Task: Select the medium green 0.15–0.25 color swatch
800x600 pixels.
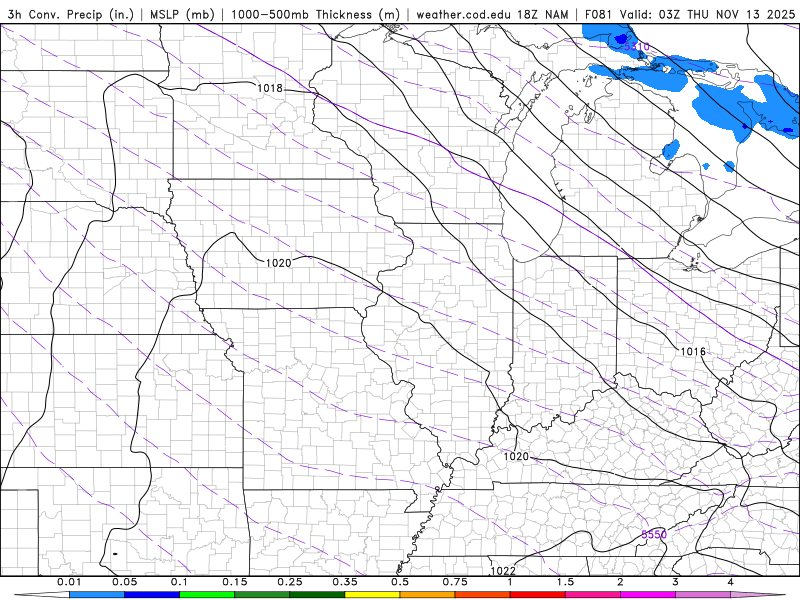Action: point(262,595)
